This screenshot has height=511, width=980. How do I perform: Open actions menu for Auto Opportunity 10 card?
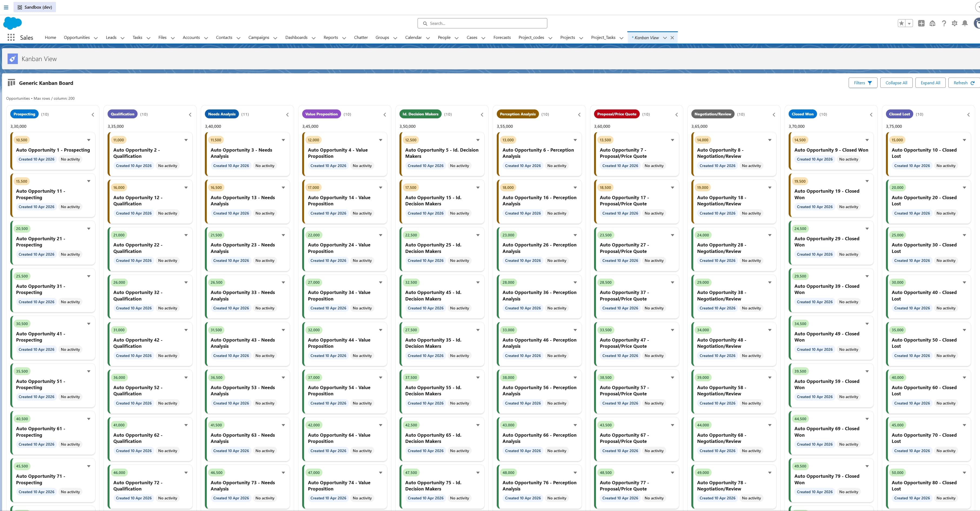[964, 140]
